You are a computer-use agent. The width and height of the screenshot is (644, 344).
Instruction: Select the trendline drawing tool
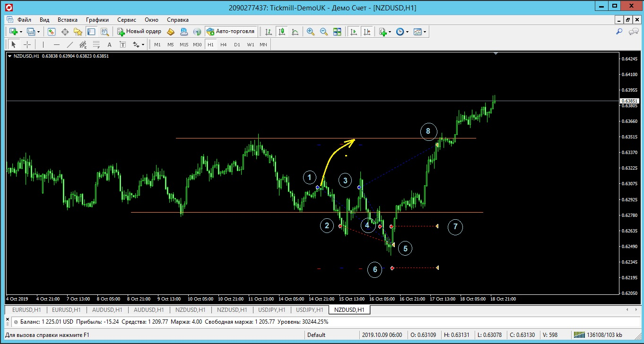pos(70,44)
